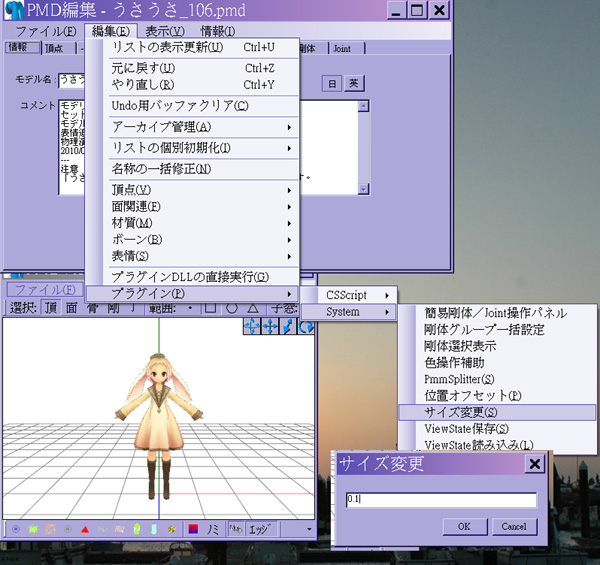Click the curved arrow spin view icon

306,326
